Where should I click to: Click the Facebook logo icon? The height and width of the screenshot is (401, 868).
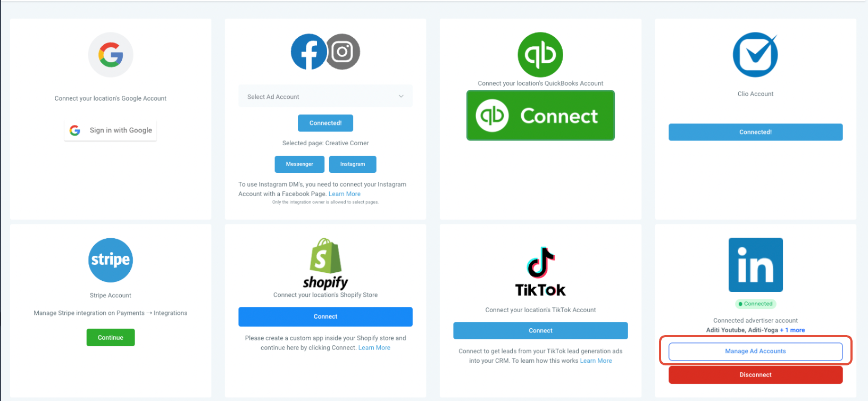pyautogui.click(x=309, y=52)
